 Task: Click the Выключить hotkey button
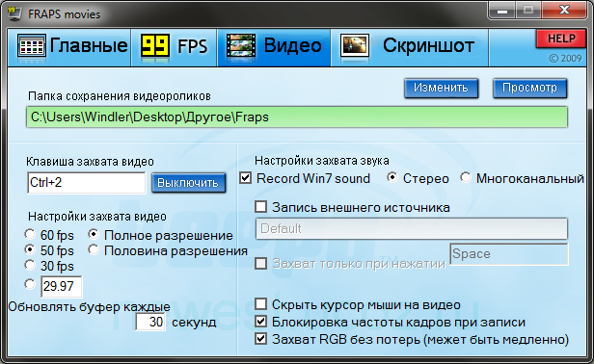(188, 183)
